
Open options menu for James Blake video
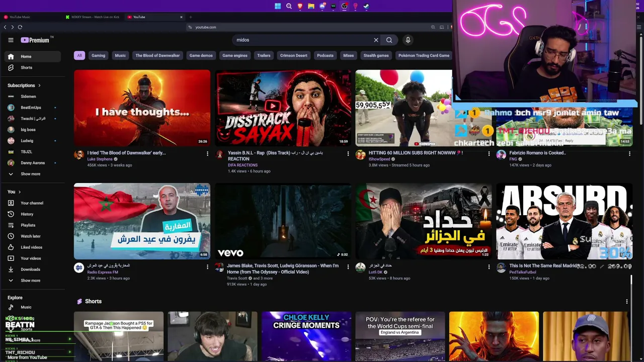pos(348,267)
